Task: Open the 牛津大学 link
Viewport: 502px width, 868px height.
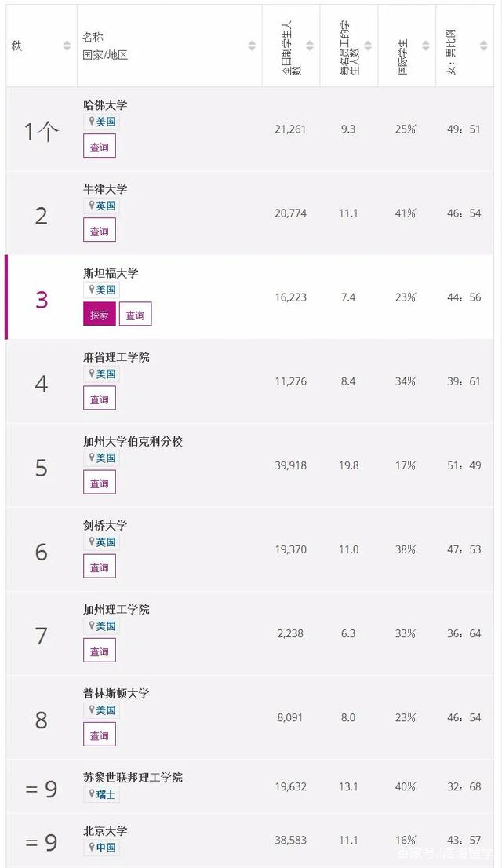Action: point(105,189)
